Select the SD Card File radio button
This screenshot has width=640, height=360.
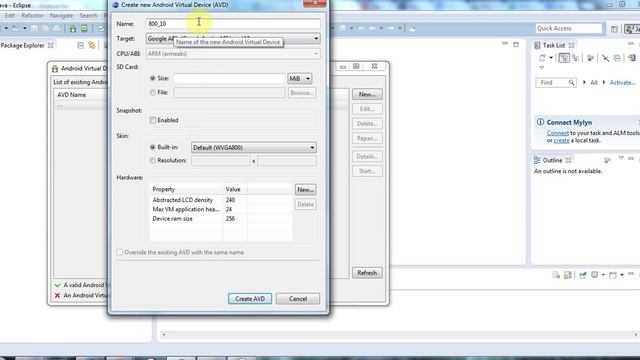(x=153, y=93)
